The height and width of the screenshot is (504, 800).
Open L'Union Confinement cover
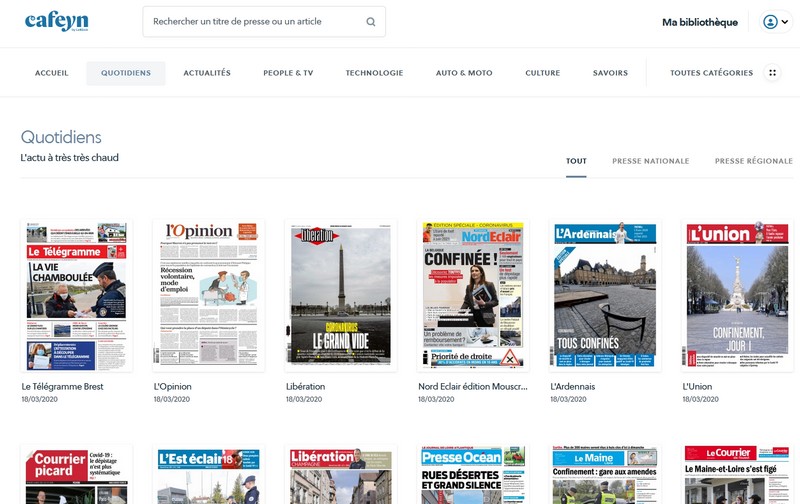click(x=737, y=295)
